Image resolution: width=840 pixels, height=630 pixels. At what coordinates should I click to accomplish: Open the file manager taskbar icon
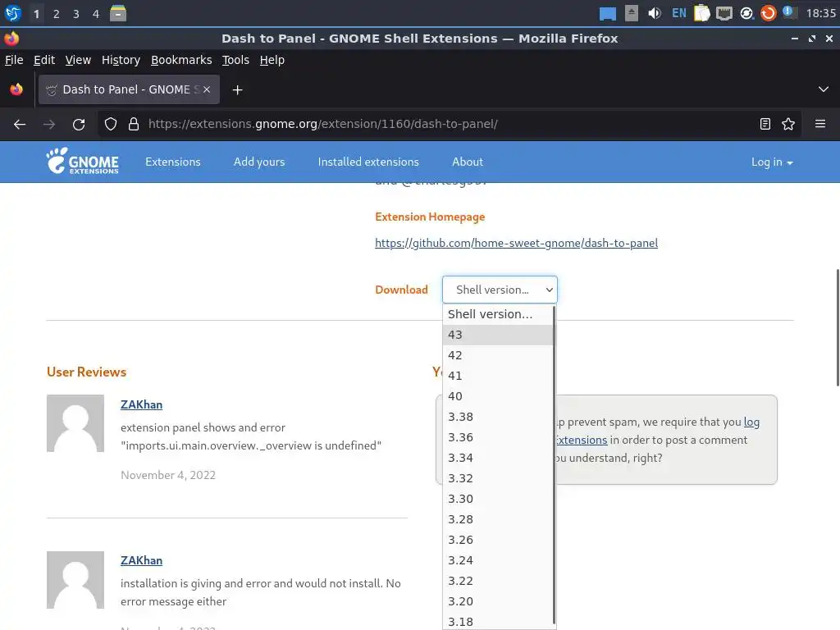[x=118, y=13]
